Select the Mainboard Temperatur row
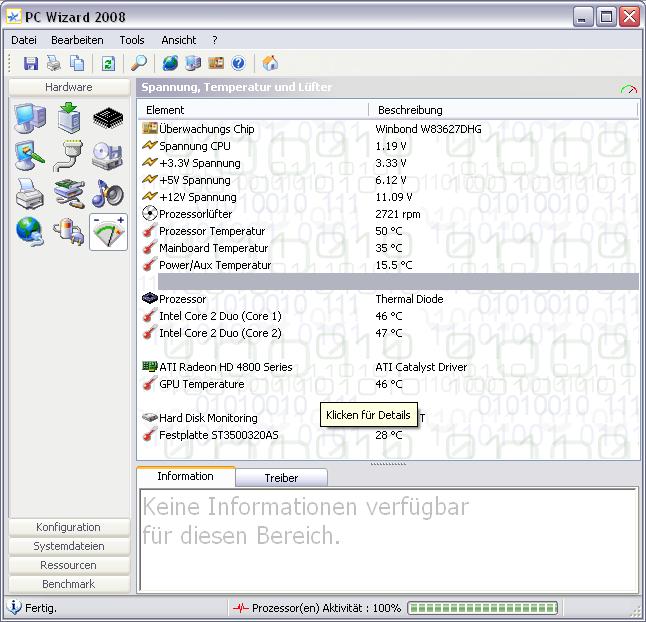The height and width of the screenshot is (622, 646). click(389, 248)
